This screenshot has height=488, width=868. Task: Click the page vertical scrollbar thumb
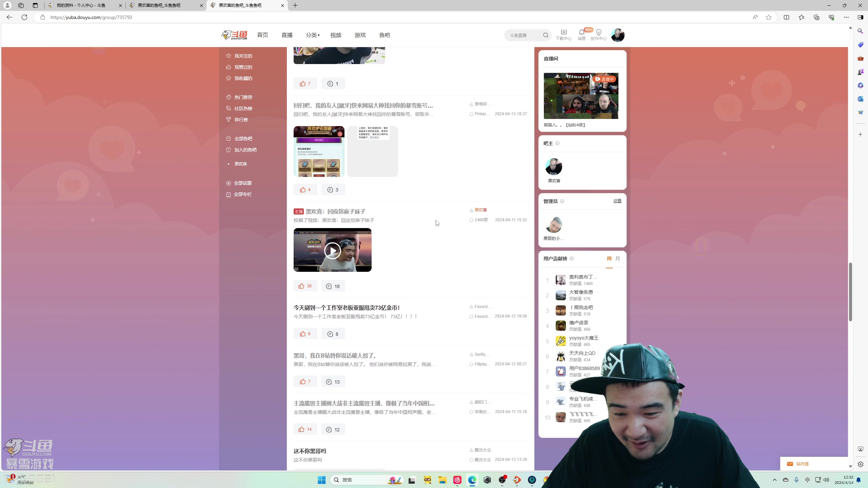[x=850, y=291]
